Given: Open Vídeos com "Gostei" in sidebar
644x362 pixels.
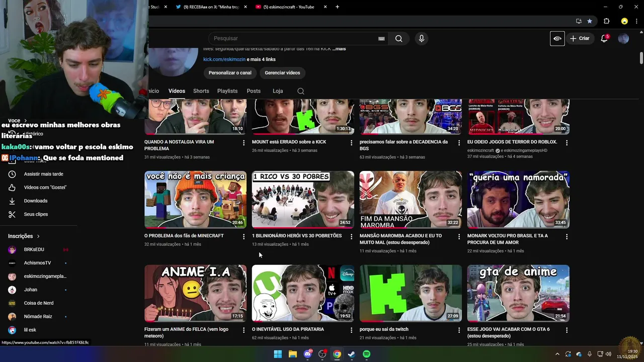Looking at the screenshot, I should pyautogui.click(x=45, y=188).
